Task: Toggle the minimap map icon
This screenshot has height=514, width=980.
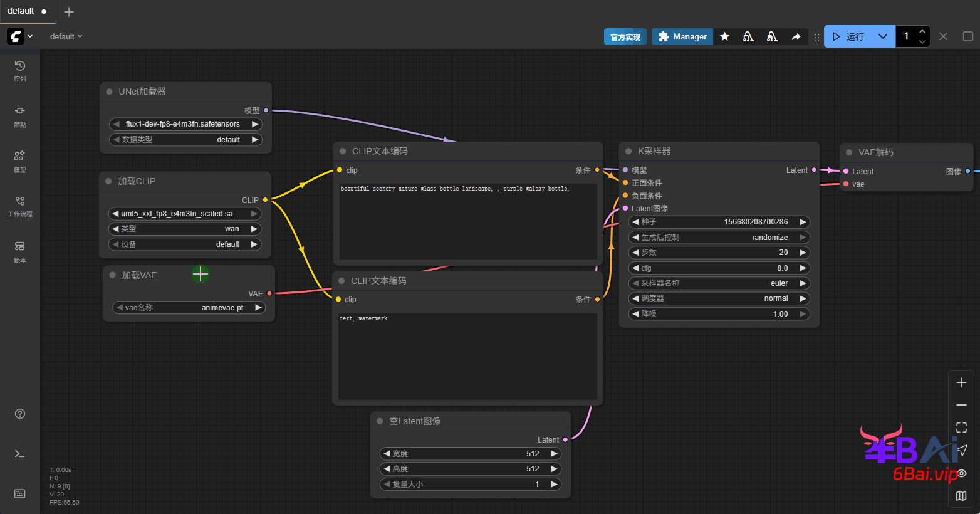Action: pos(961,496)
